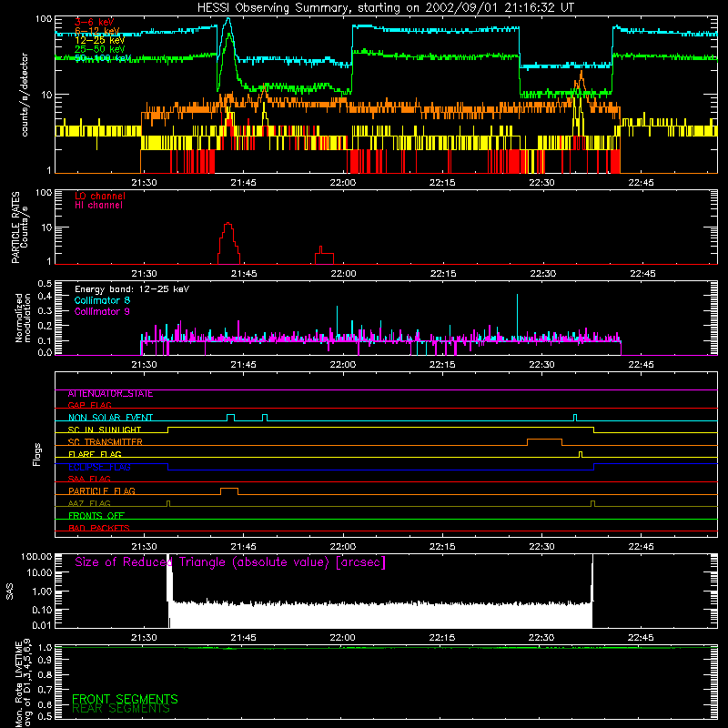The width and height of the screenshot is (728, 728).
Task: Click the 'Size of Reduced Triangle' plot title
Action: pos(230,562)
